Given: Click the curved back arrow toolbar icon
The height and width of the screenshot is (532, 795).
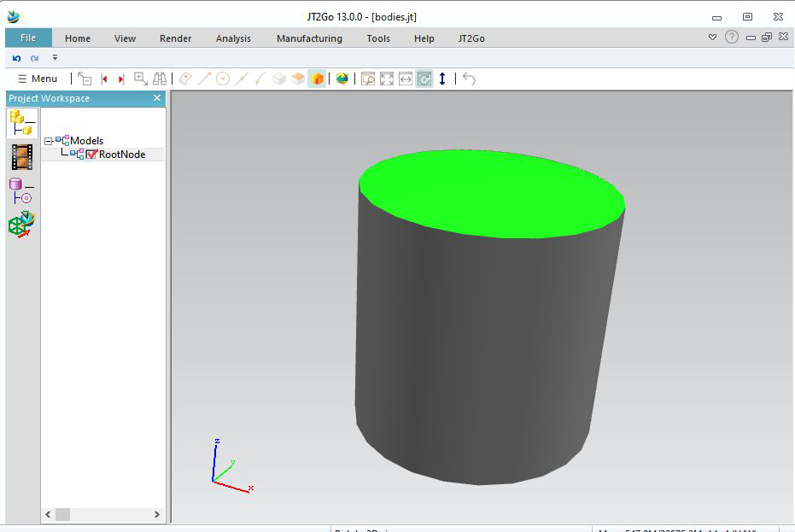Looking at the screenshot, I should (x=469, y=79).
